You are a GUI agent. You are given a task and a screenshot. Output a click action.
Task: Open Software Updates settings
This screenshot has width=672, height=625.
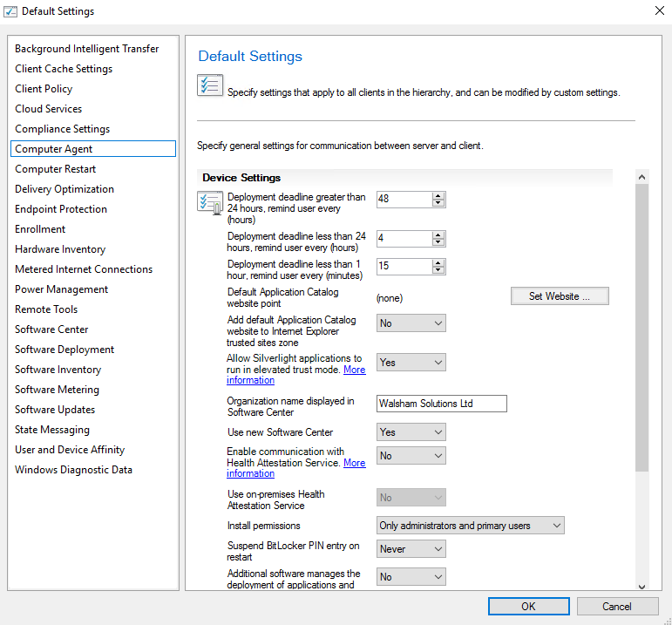pyautogui.click(x=55, y=410)
